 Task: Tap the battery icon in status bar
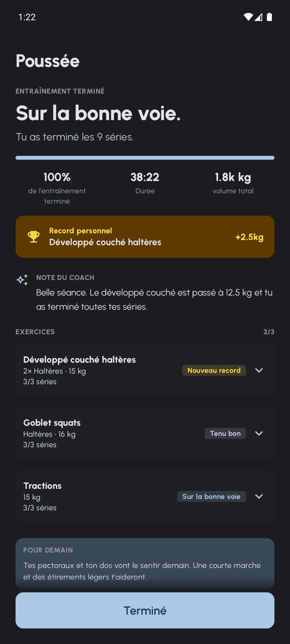269,17
